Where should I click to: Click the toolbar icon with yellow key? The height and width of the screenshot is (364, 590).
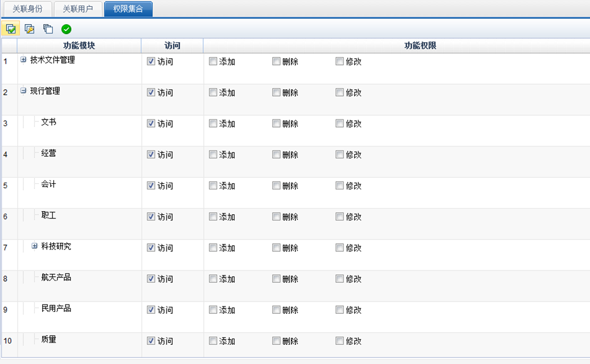point(29,29)
